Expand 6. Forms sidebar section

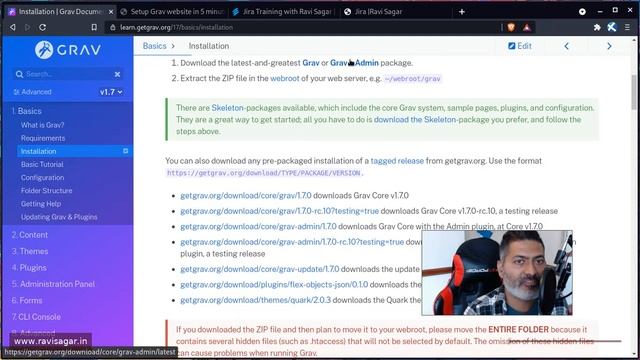tap(27, 300)
